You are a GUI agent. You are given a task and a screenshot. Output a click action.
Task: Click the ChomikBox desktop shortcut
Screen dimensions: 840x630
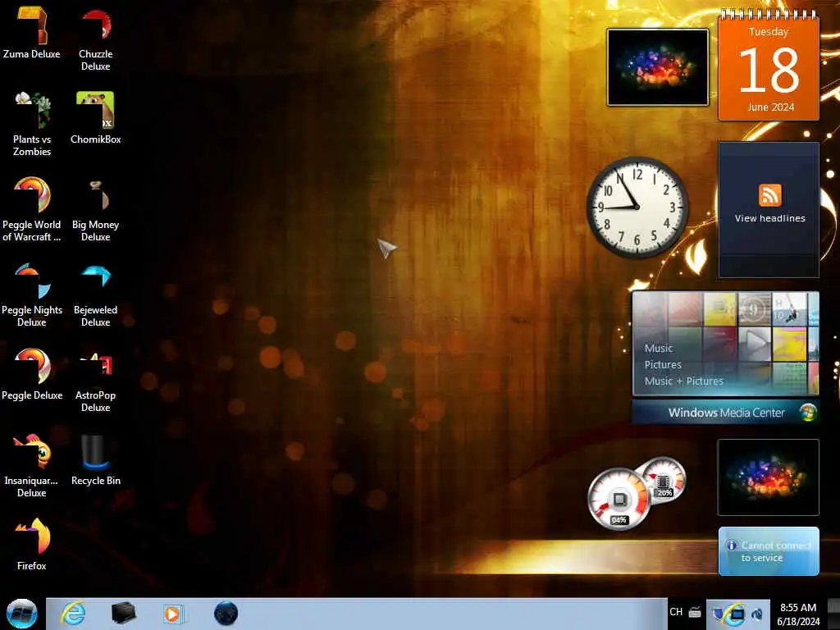click(95, 117)
